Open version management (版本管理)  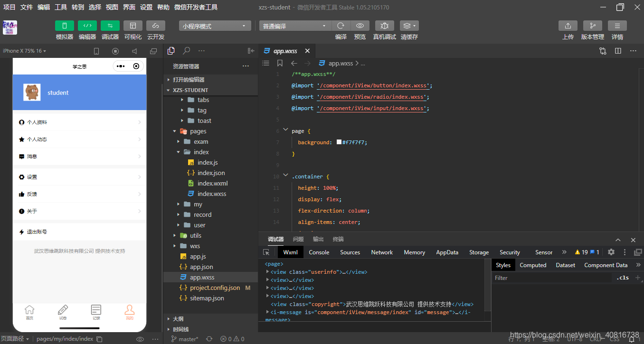[593, 26]
